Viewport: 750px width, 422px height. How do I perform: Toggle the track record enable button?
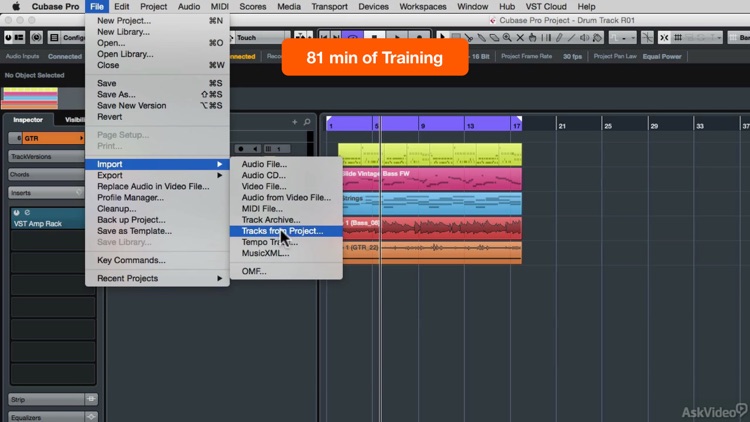[241, 149]
